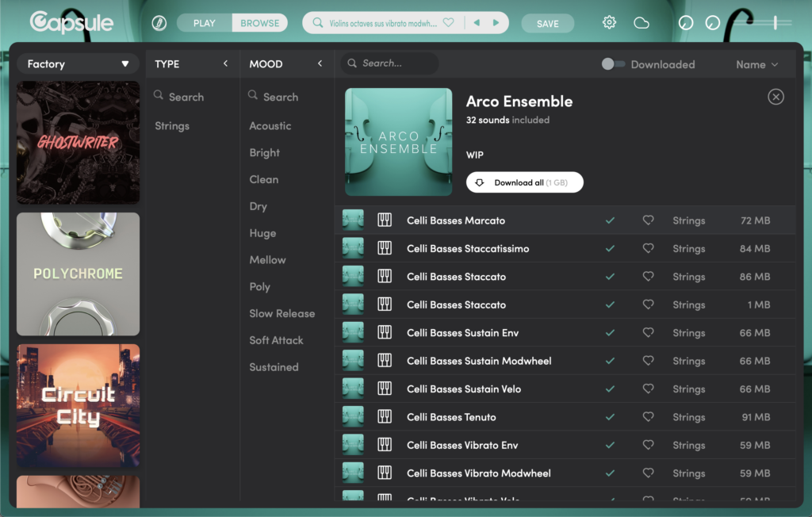The width and height of the screenshot is (812, 517).
Task: Open the Factory library dropdown
Action: point(78,64)
